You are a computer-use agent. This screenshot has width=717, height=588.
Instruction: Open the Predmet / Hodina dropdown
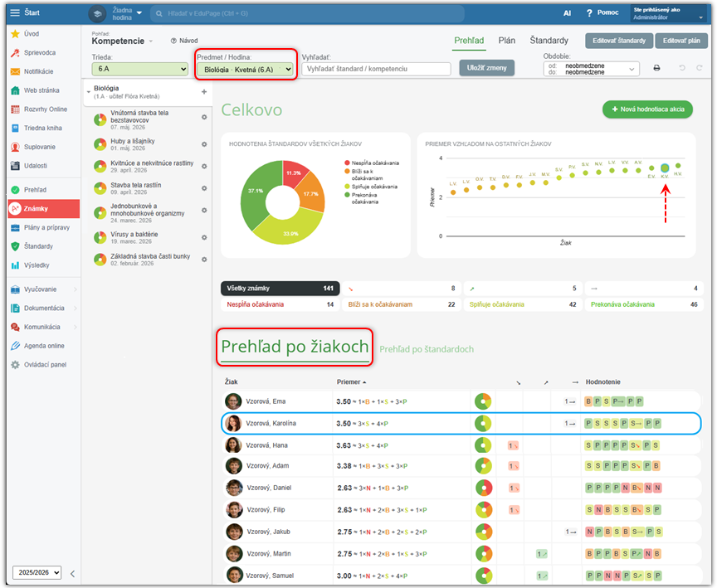245,70
